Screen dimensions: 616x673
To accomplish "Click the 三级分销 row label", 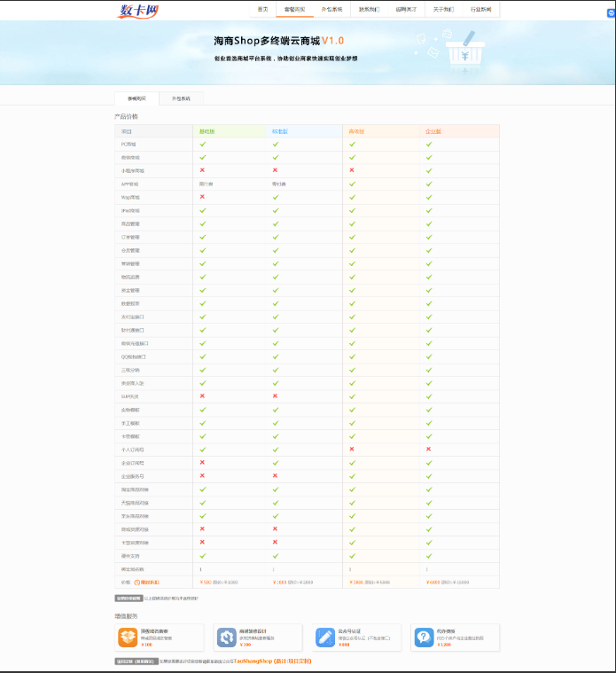I will coord(130,370).
